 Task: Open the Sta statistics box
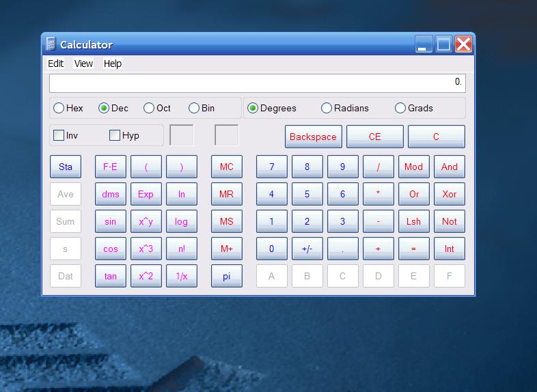coord(66,167)
